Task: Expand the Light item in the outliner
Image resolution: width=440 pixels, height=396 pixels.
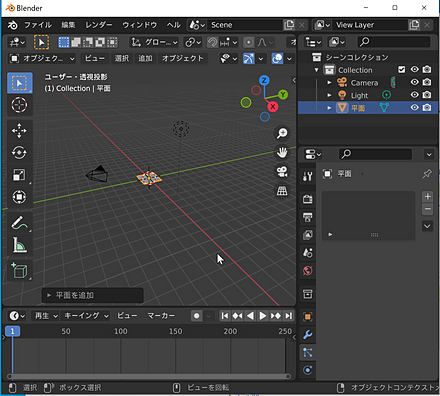Action: 329,95
